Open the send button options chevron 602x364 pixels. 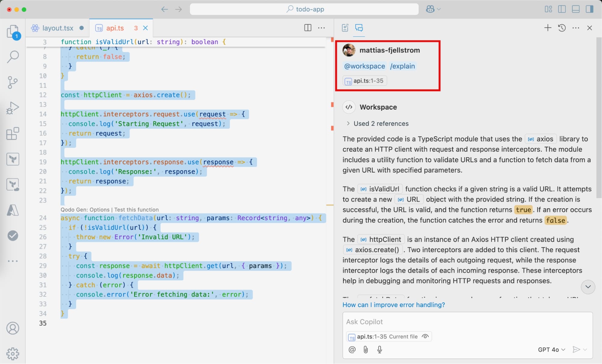point(585,350)
